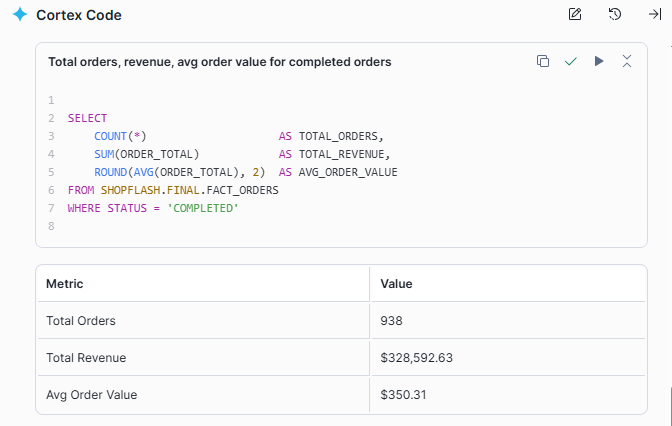The height and width of the screenshot is (426, 672).
Task: Click the AVG_ORDER_VALUE alias
Action: (348, 172)
